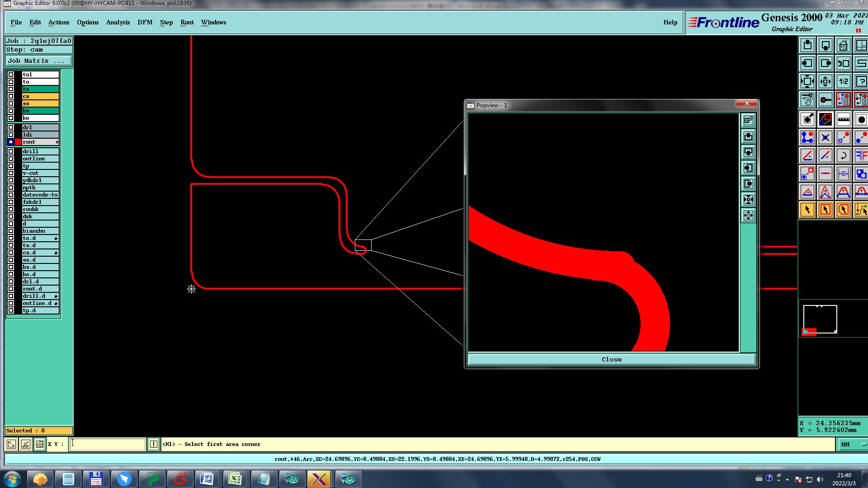Click the exclamation mark icon by XY field

click(154, 444)
